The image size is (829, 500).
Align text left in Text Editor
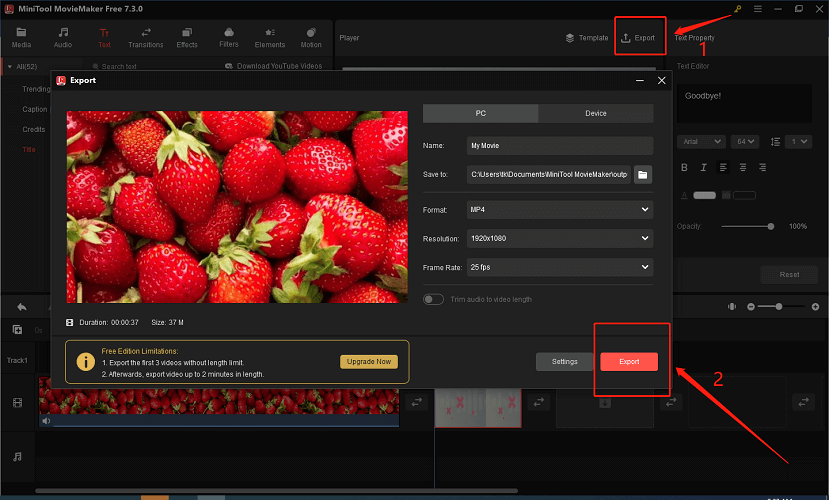[x=723, y=168]
